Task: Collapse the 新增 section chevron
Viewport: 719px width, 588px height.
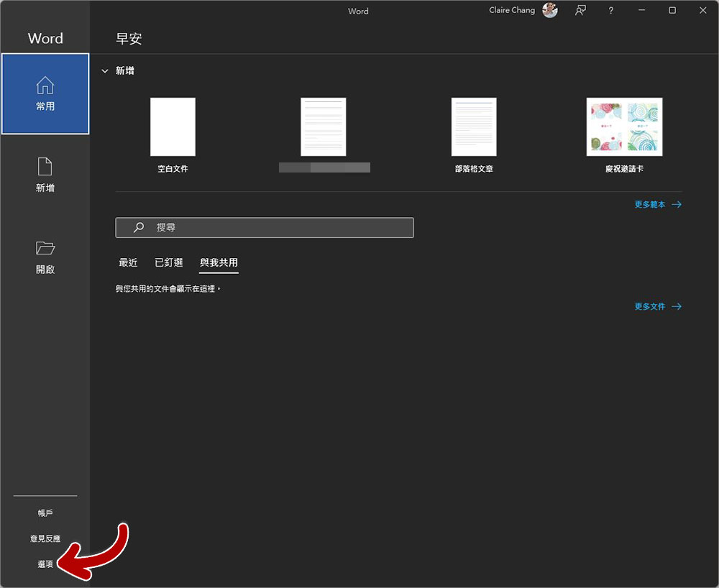Action: tap(104, 71)
